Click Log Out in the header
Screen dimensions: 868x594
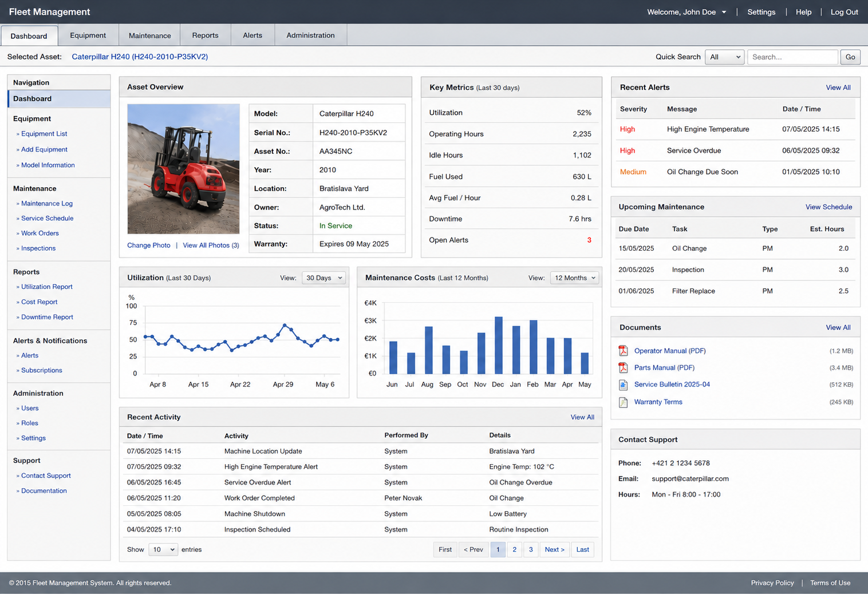[845, 12]
